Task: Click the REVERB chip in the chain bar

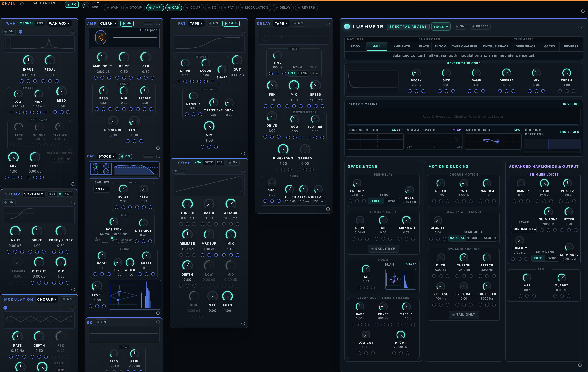Action: pyautogui.click(x=306, y=8)
